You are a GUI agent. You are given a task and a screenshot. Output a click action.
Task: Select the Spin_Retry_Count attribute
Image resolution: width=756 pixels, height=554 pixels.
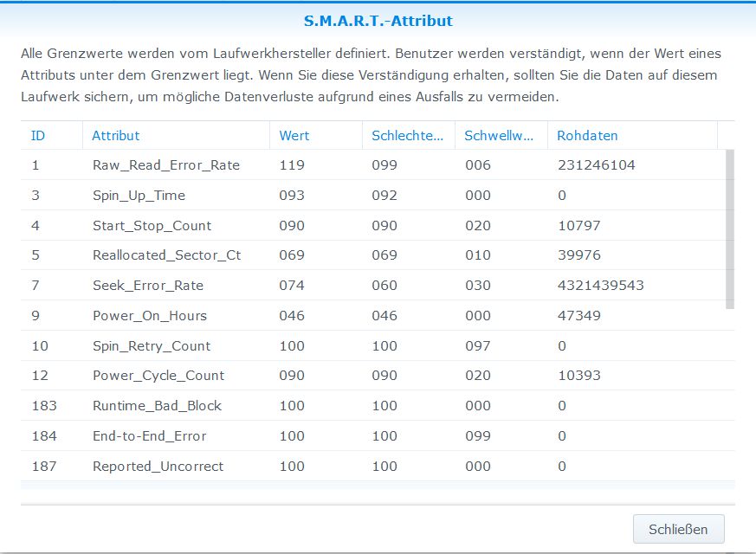152,346
